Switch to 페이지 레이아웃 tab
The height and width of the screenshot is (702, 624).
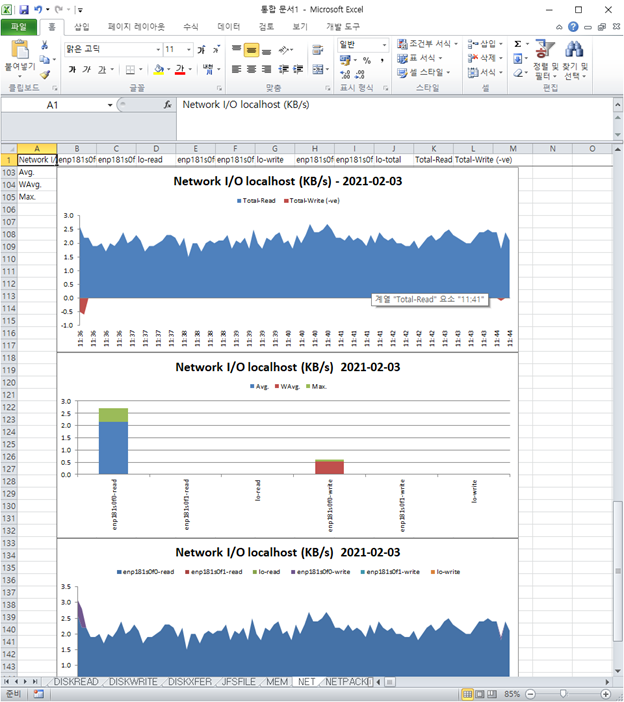coord(136,27)
